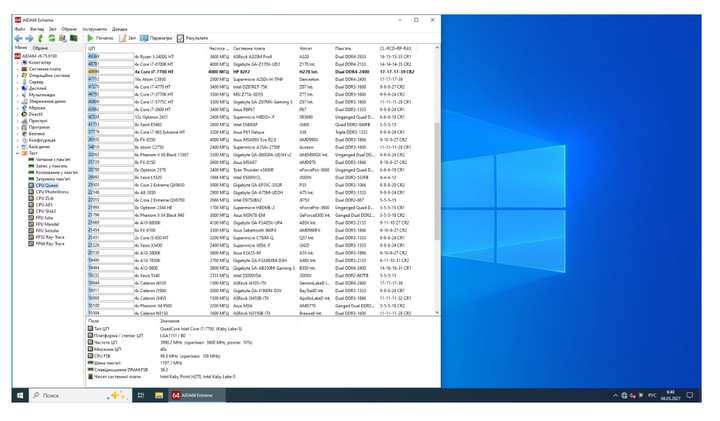
Task: Click the taskbar search box Поиск
Action: tap(79, 395)
